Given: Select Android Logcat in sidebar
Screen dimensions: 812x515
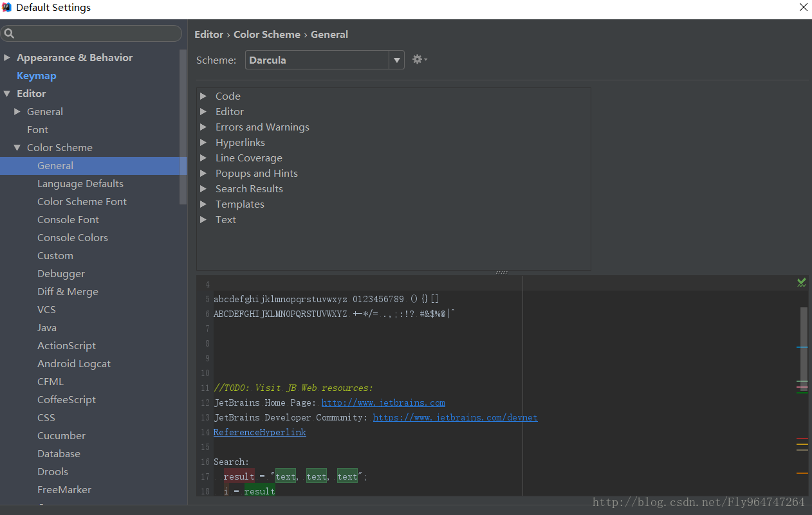Looking at the screenshot, I should point(74,363).
